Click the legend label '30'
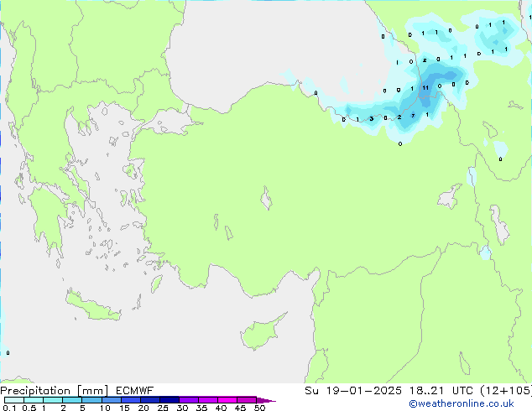This screenshot has width=532, height=411. tap(182, 408)
